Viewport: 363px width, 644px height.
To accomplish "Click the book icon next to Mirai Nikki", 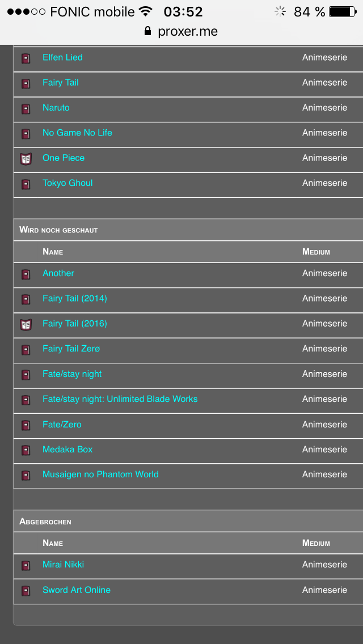I will (x=26, y=566).
